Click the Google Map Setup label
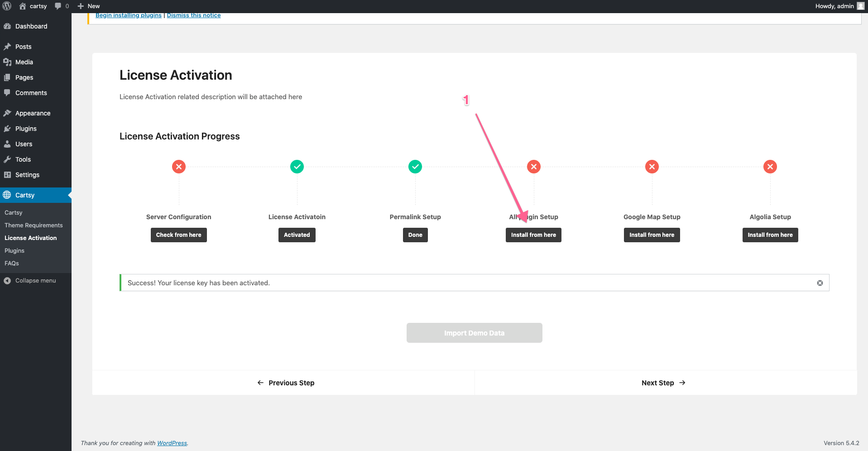The image size is (868, 451). click(652, 217)
